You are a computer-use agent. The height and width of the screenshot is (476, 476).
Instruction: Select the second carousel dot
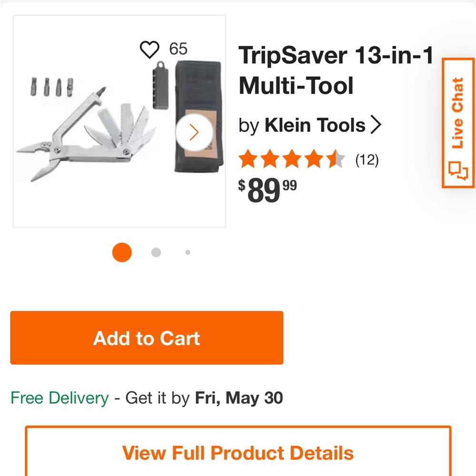click(156, 252)
